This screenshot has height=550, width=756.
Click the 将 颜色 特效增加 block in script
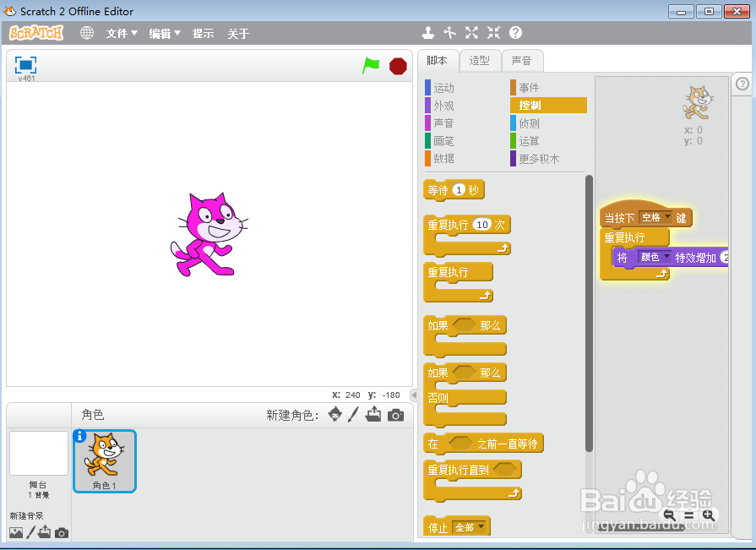[670, 258]
